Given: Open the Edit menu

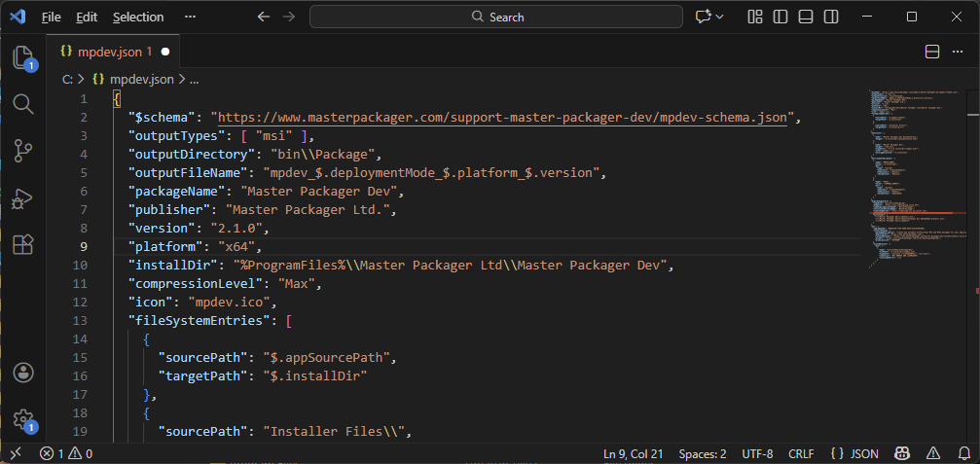Looking at the screenshot, I should 87,17.
